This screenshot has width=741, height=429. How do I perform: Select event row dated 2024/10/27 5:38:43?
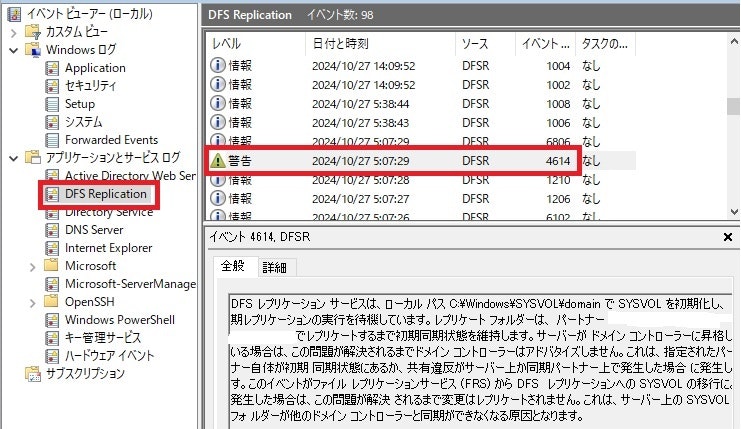coord(421,122)
